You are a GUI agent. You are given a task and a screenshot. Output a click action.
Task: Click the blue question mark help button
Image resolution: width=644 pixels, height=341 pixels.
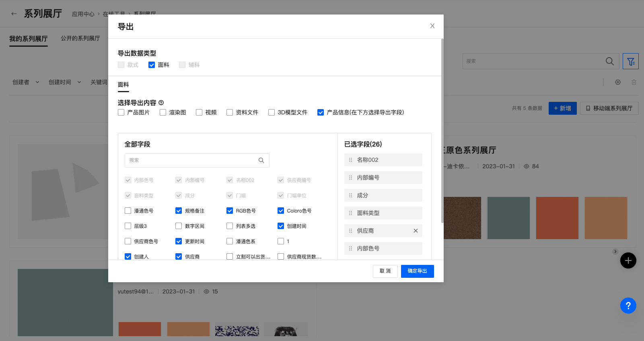coord(628,306)
